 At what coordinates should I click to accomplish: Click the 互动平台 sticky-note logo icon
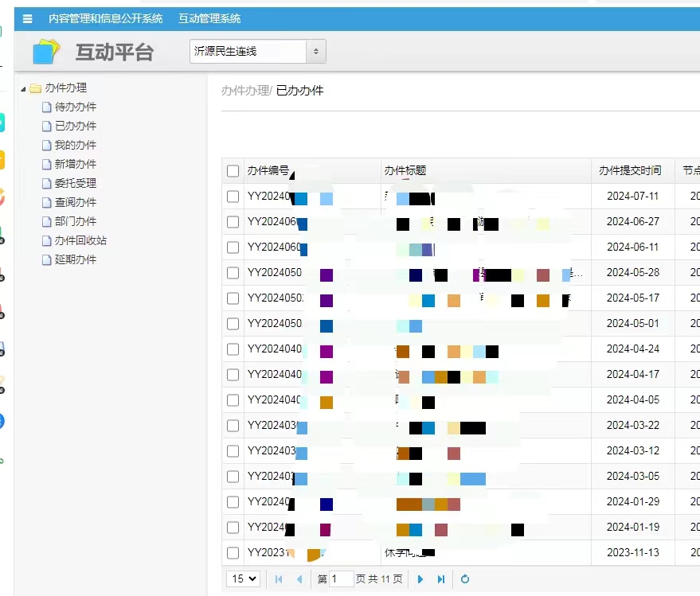pyautogui.click(x=46, y=52)
